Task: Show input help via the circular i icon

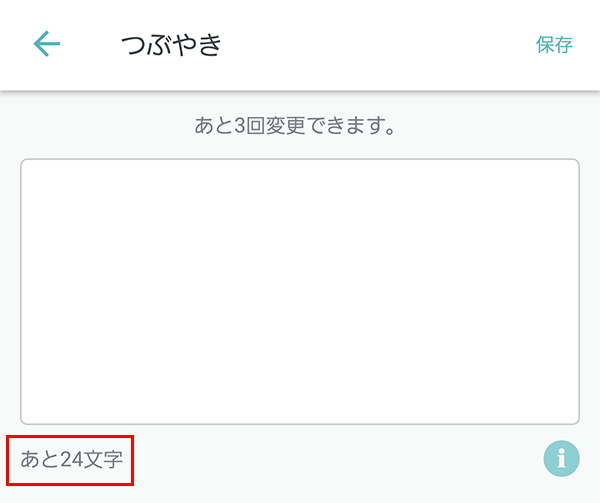Action: point(561,459)
